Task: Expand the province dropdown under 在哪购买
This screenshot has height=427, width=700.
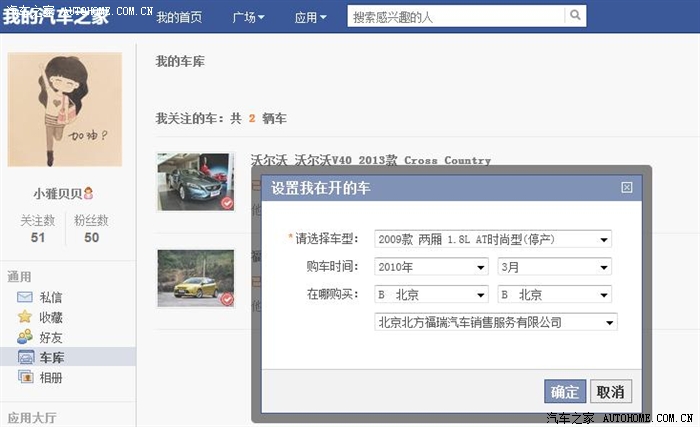Action: pos(431,295)
